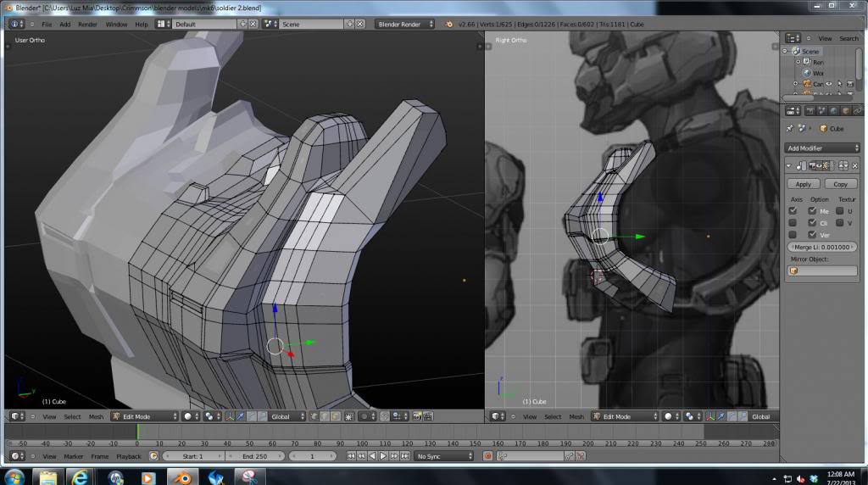Viewport: 868px width, 485px height.
Task: Delete the Default screen layout
Action: 253,25
